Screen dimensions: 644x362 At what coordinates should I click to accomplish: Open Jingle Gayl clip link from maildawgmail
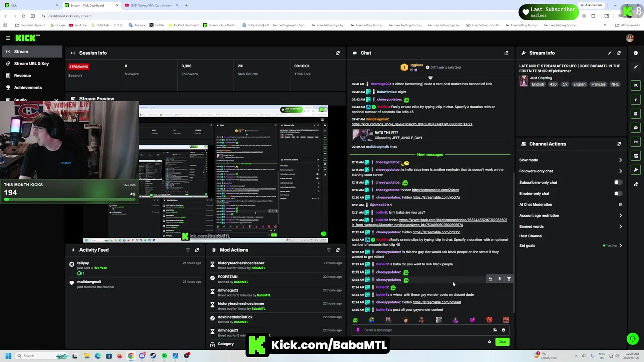(x=412, y=124)
